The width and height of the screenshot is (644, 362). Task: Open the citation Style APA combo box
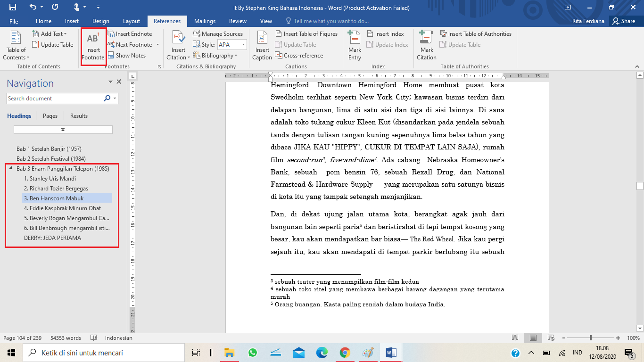pyautogui.click(x=231, y=45)
